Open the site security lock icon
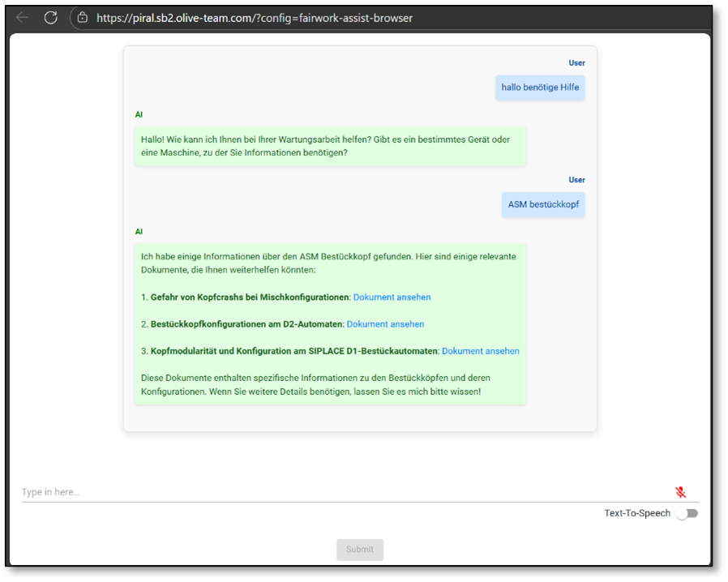 81,17
